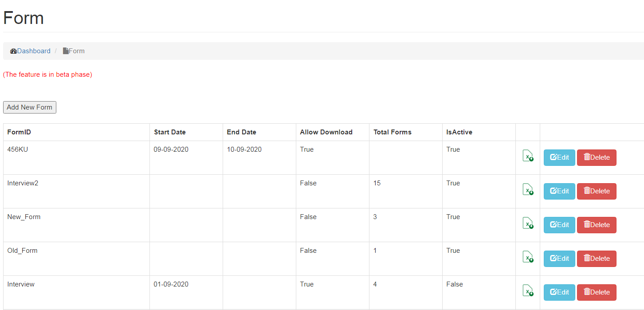Delete the Interview form
The image size is (644, 310).
click(x=597, y=292)
